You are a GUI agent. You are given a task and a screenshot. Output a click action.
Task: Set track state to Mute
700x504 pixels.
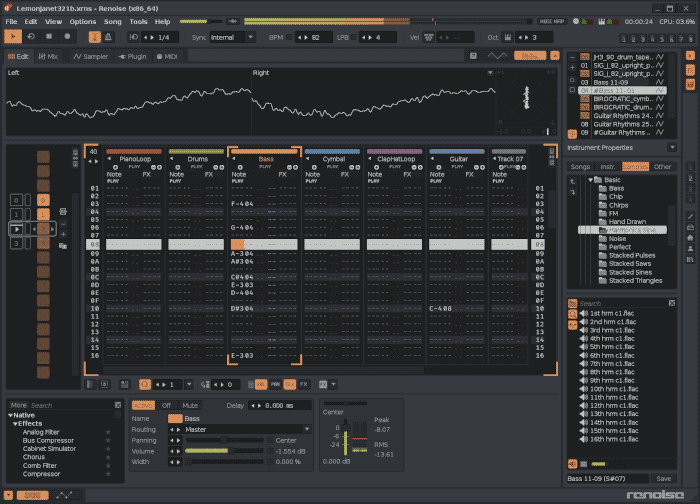[190, 405]
